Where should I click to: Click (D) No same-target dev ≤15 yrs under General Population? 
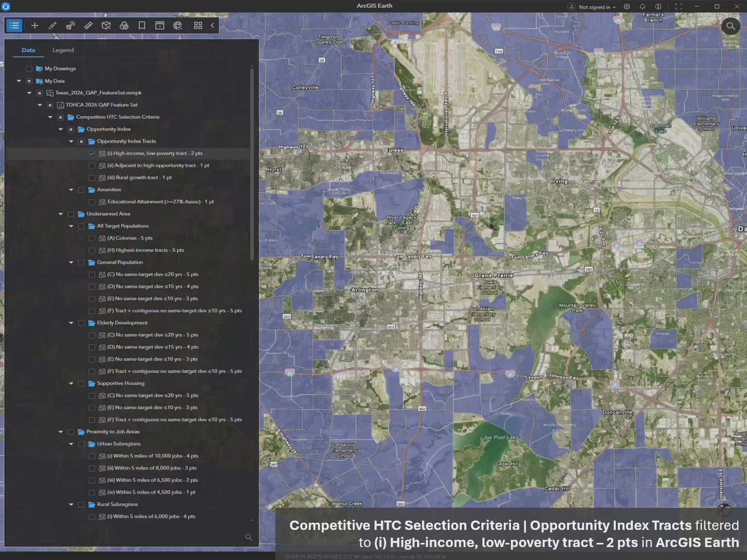tap(153, 287)
